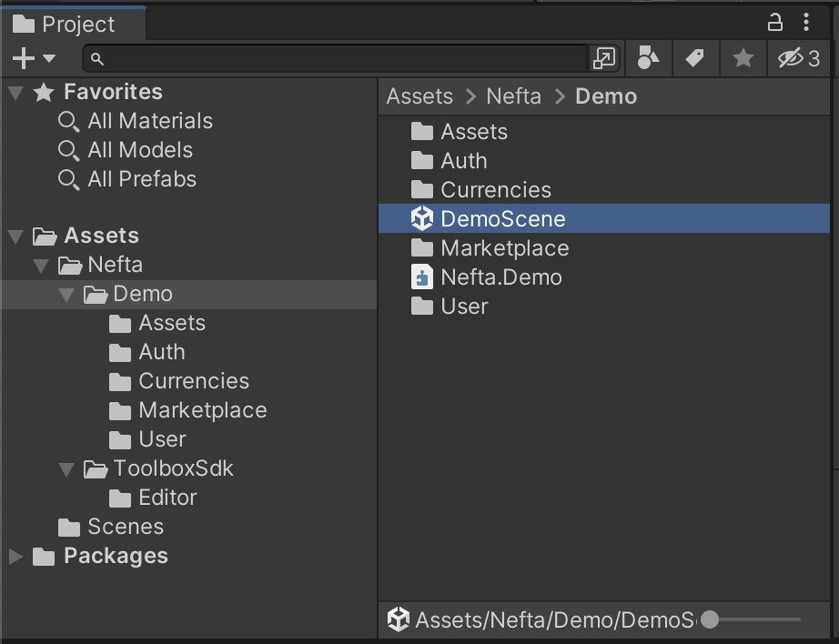839x644 pixels.
Task: Collapse the Nefta folder
Action: pos(41,266)
